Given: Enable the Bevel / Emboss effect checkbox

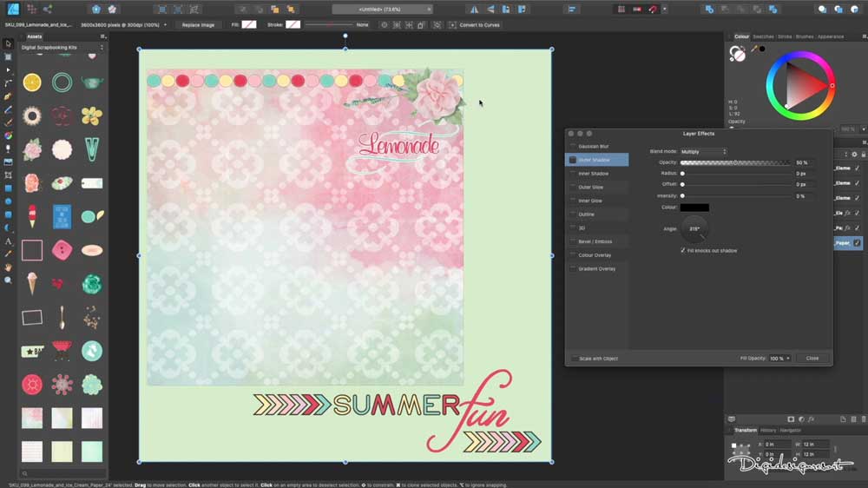Looking at the screenshot, I should pos(573,241).
